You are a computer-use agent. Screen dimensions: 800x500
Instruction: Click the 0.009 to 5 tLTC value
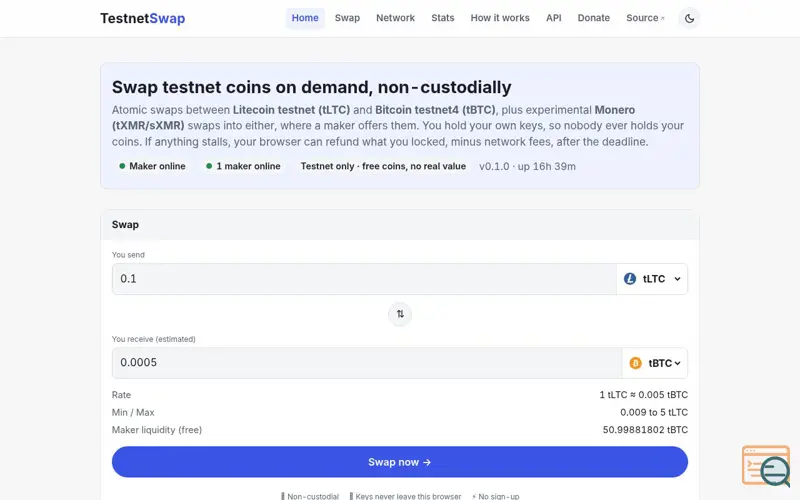(654, 412)
